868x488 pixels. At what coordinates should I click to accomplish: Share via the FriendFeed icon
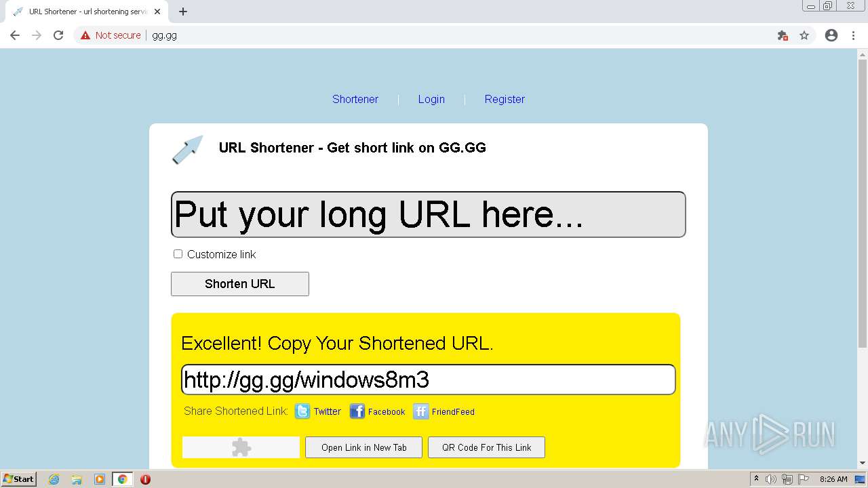click(421, 411)
